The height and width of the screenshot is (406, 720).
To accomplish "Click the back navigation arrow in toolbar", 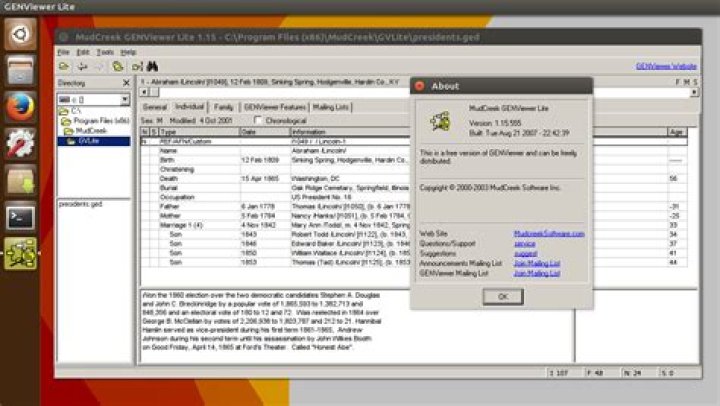I will [x=82, y=67].
